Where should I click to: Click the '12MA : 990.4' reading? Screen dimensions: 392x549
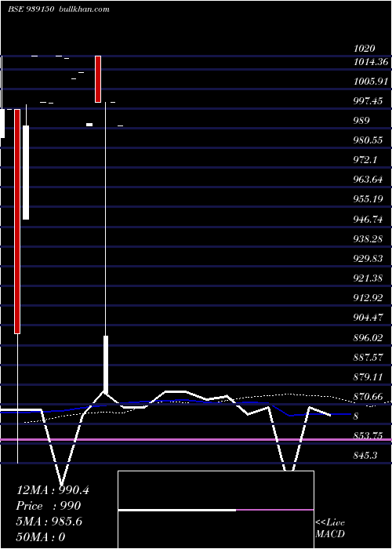tap(53, 490)
